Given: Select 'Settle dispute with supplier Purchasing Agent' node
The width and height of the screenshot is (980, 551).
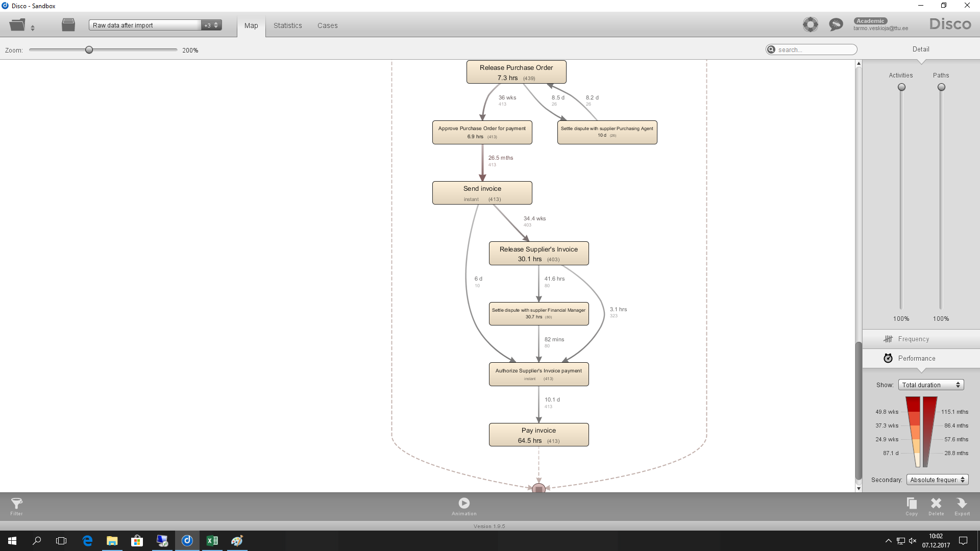Looking at the screenshot, I should click(x=607, y=133).
